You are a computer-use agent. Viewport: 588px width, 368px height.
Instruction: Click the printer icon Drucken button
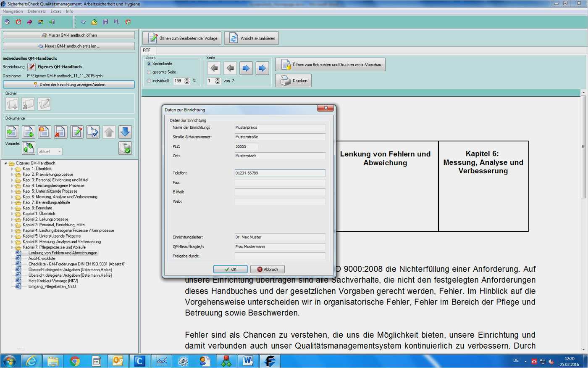pos(293,80)
